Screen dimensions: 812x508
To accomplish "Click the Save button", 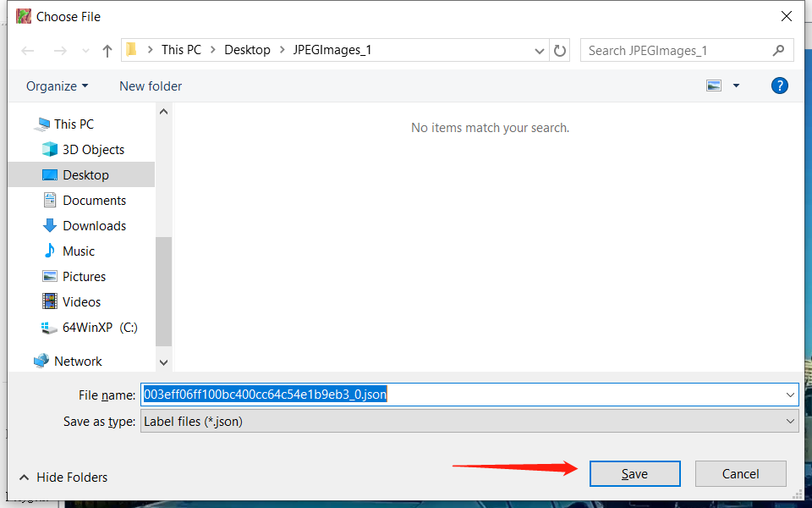I will click(635, 474).
